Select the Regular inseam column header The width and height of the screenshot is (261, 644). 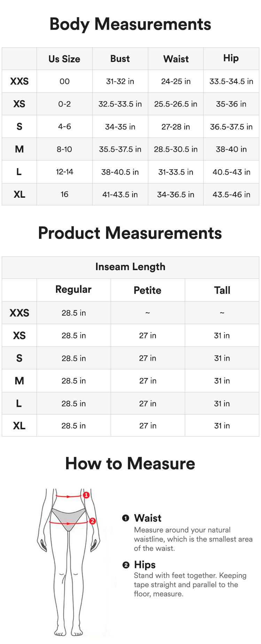pos(73,290)
